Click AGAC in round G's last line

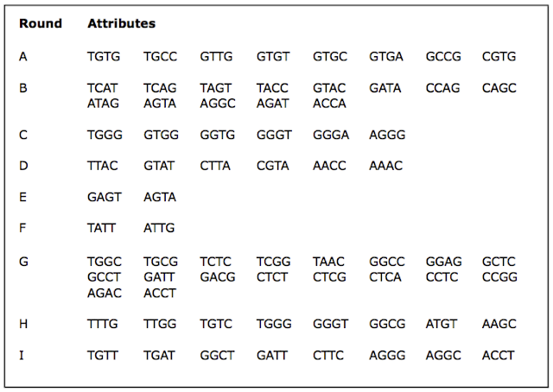click(105, 293)
